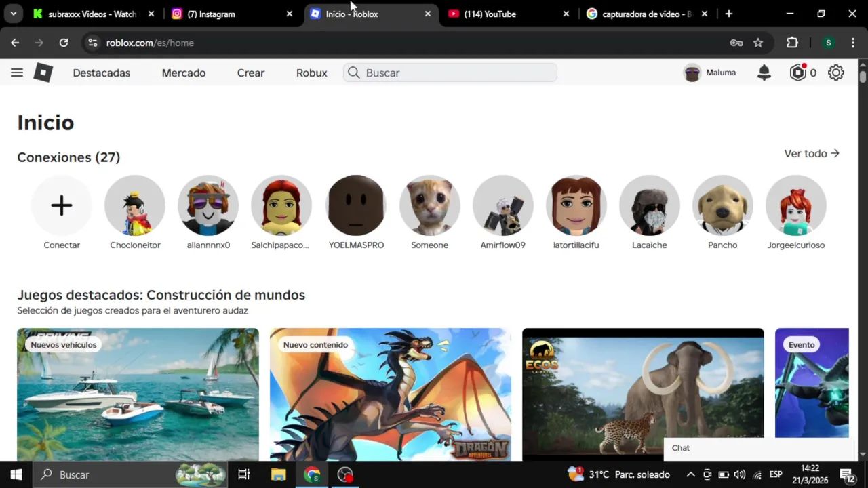Open the Evento game card

coord(812,384)
